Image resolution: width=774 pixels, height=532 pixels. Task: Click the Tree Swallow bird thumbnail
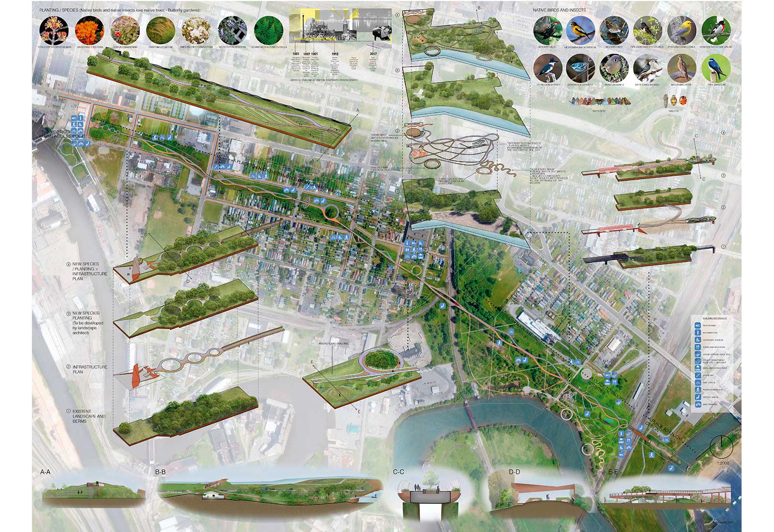point(715,68)
